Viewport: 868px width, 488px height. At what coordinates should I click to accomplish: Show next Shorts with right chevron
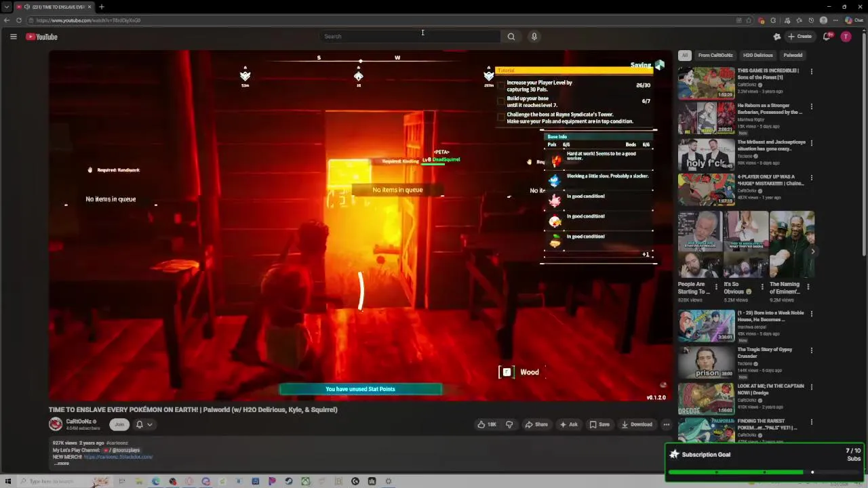click(x=812, y=251)
